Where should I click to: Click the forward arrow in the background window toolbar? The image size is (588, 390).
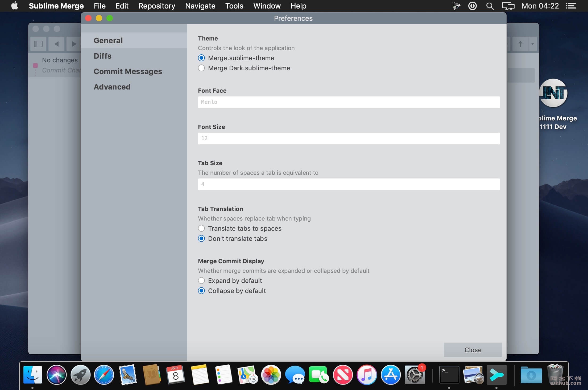pyautogui.click(x=74, y=44)
